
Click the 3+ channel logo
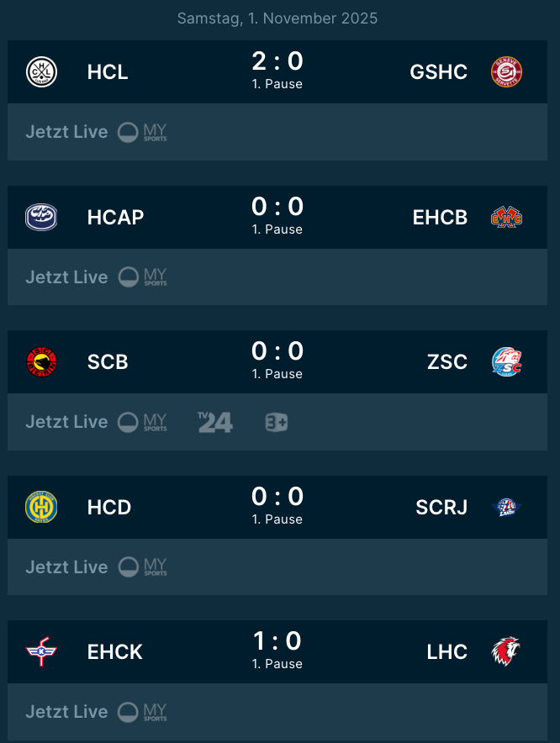(x=276, y=422)
